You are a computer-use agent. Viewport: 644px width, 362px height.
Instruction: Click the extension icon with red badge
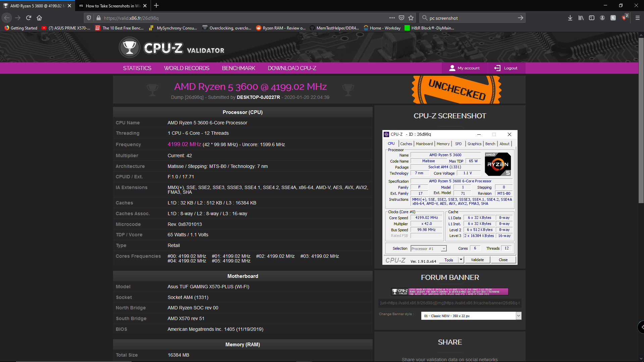pyautogui.click(x=624, y=17)
